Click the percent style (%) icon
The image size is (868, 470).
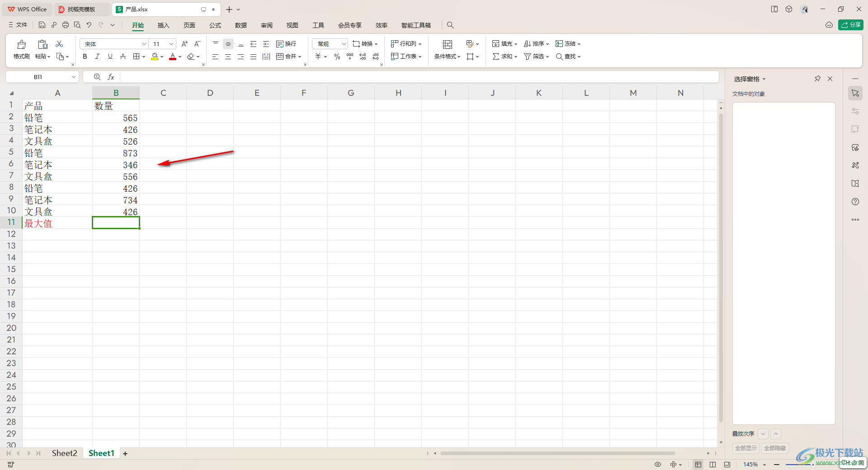coord(337,56)
